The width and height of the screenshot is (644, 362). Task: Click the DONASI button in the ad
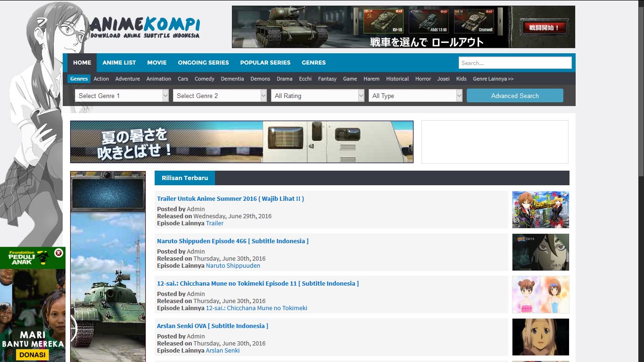point(33,354)
